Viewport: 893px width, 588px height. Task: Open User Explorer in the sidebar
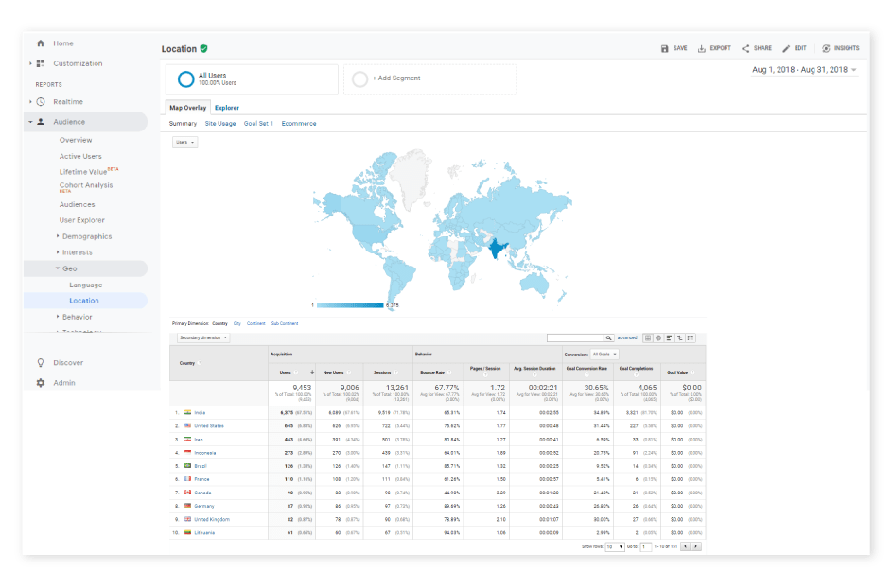pyautogui.click(x=82, y=220)
